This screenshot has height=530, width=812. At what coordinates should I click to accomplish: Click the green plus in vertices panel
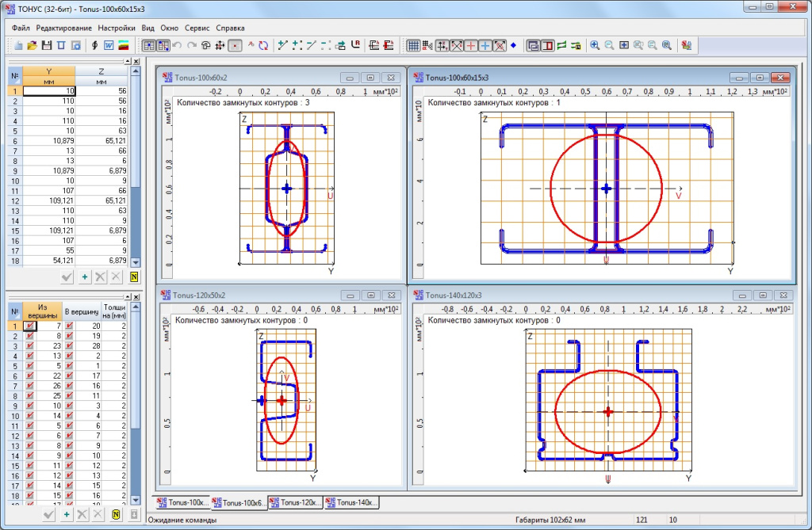(84, 276)
